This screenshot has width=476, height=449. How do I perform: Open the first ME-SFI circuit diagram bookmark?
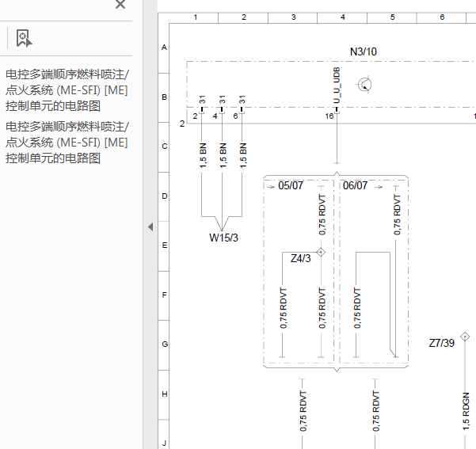point(67,90)
